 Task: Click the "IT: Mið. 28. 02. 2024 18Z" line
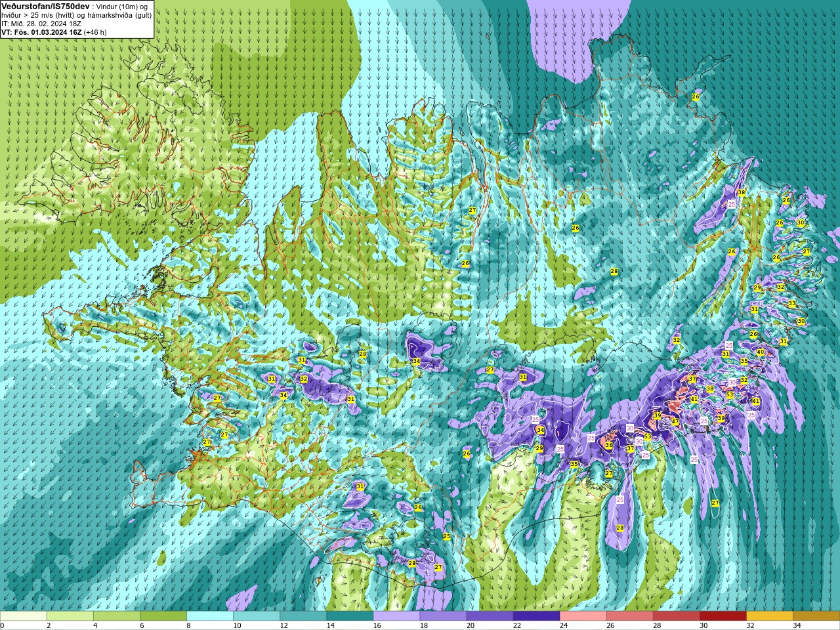41,24
